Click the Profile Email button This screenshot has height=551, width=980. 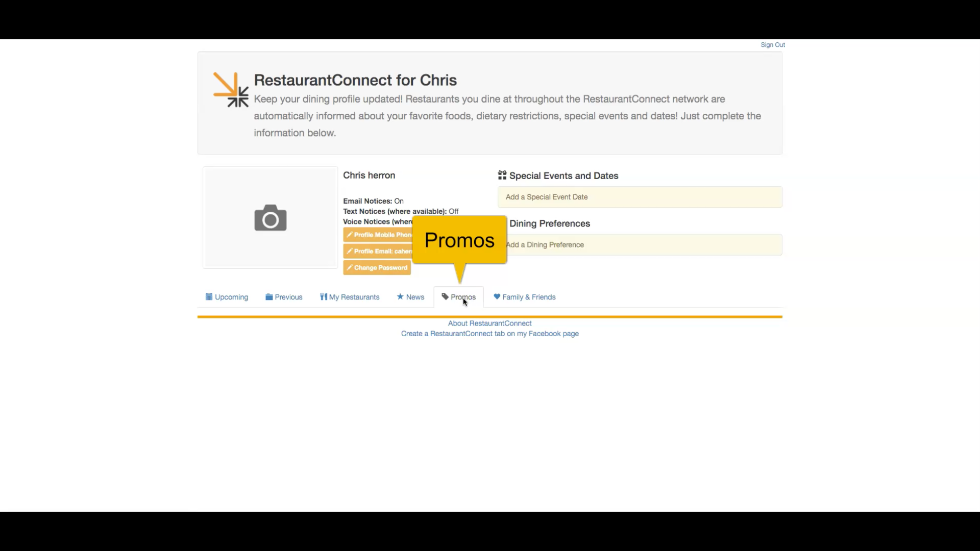378,251
